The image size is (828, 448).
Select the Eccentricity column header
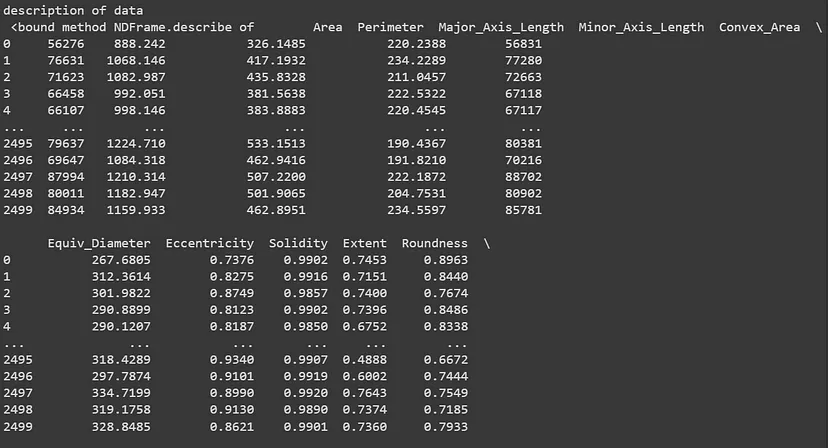tap(209, 243)
